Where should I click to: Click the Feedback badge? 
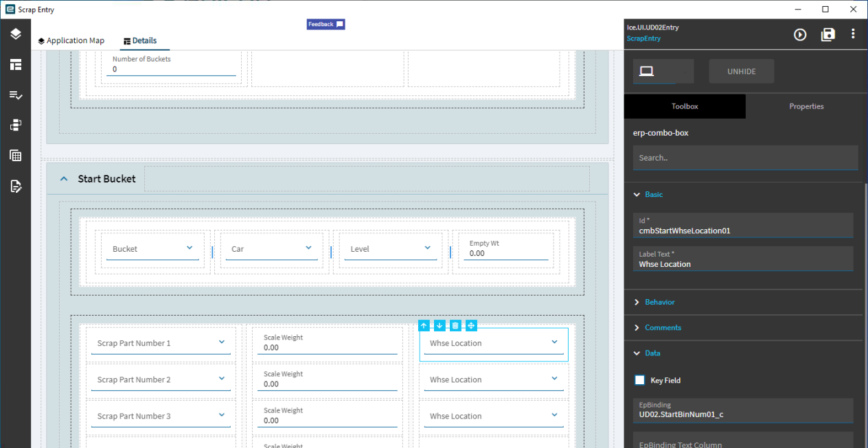(325, 24)
